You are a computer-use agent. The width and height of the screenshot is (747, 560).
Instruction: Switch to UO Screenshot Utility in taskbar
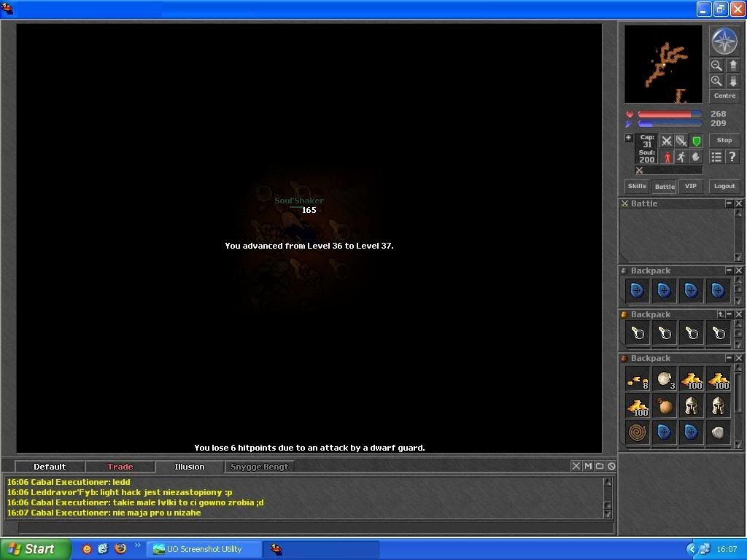point(204,549)
